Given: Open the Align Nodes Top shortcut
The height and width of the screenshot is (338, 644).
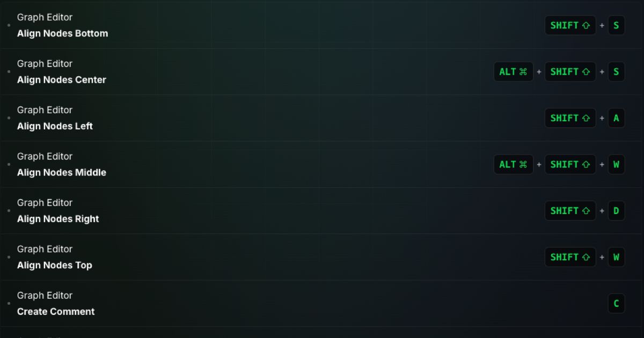Looking at the screenshot, I should pyautogui.click(x=322, y=258).
